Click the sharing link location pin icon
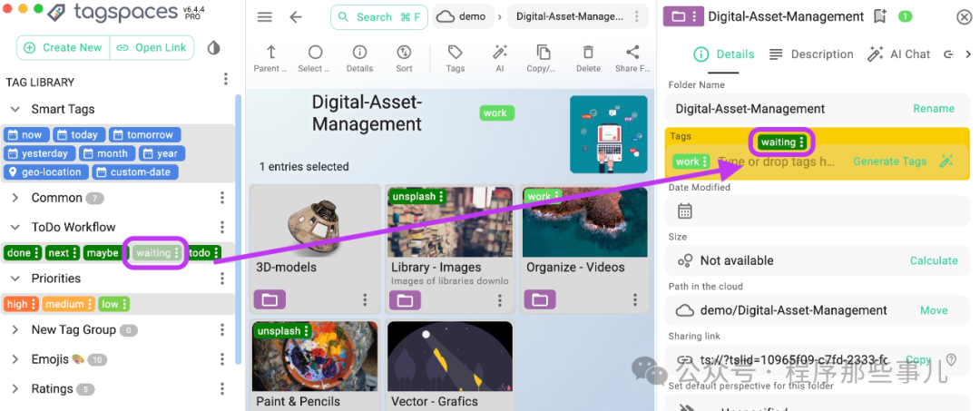Image resolution: width=980 pixels, height=411 pixels. 951,360
